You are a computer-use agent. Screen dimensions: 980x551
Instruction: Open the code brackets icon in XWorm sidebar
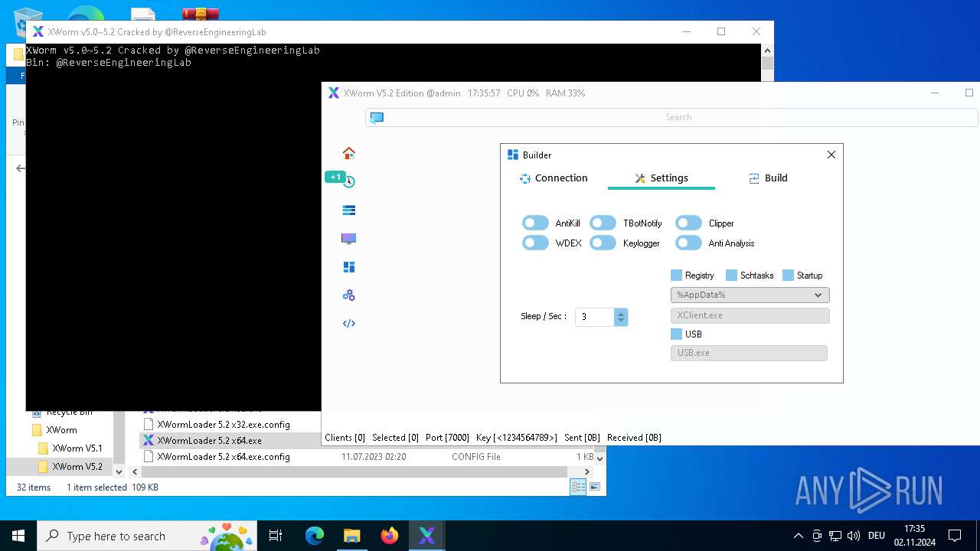[348, 323]
